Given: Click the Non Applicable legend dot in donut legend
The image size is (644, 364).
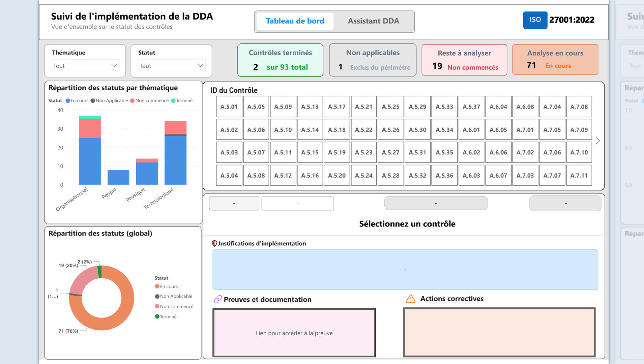Looking at the screenshot, I should coord(157,296).
